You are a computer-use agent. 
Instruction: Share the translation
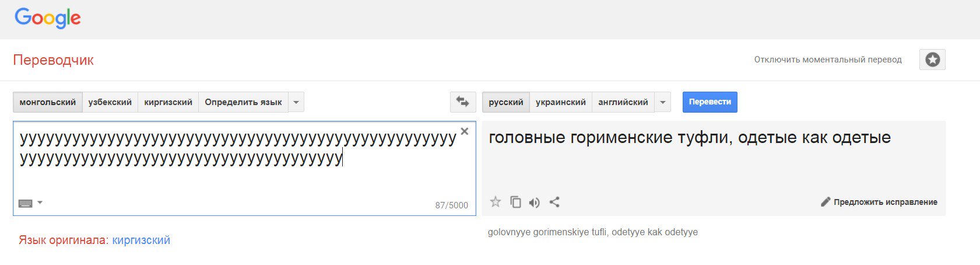(x=554, y=202)
